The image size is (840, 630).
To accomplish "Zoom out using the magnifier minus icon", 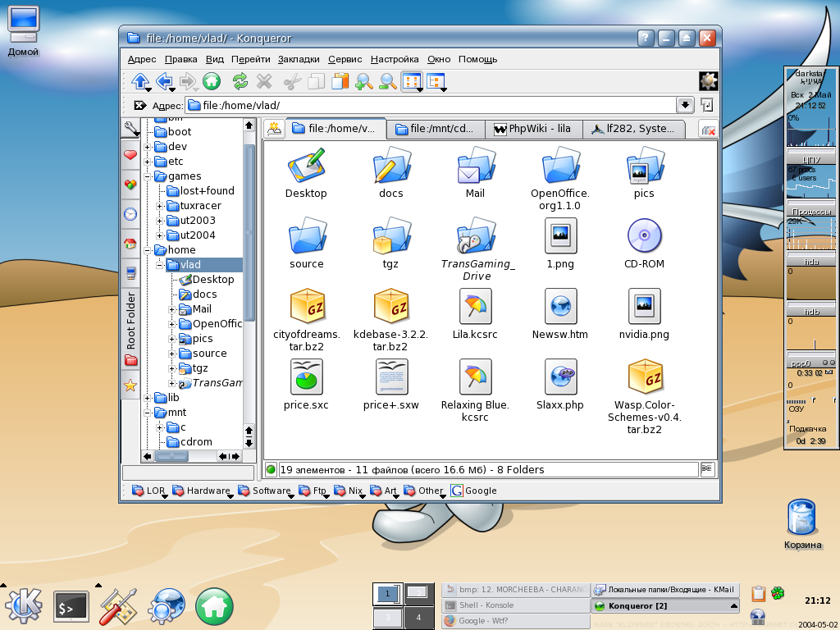I will tap(388, 81).
